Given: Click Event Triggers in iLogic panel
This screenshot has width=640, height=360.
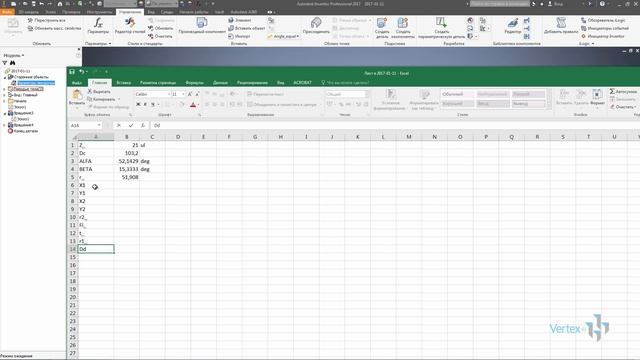Looking at the screenshot, I should point(604,28).
